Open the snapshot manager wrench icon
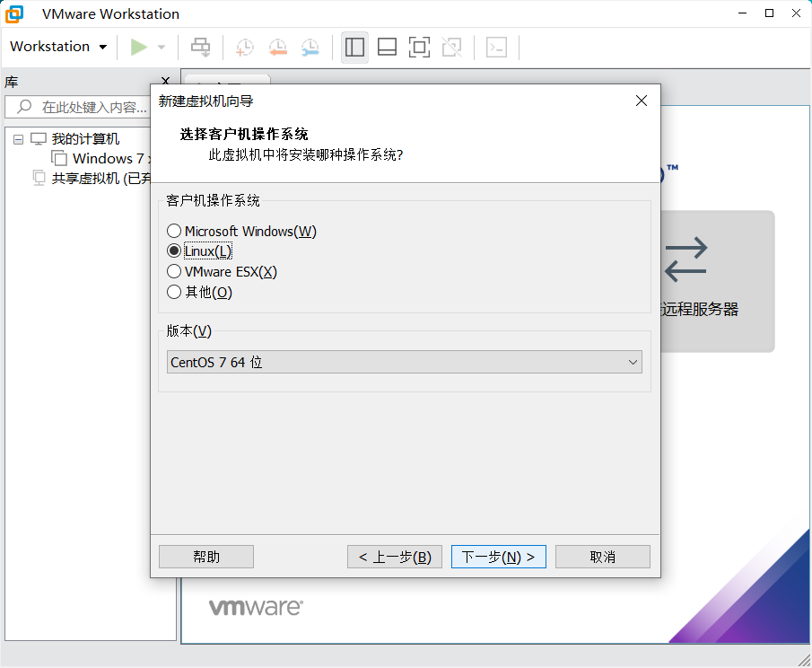The image size is (812, 668). [x=310, y=48]
